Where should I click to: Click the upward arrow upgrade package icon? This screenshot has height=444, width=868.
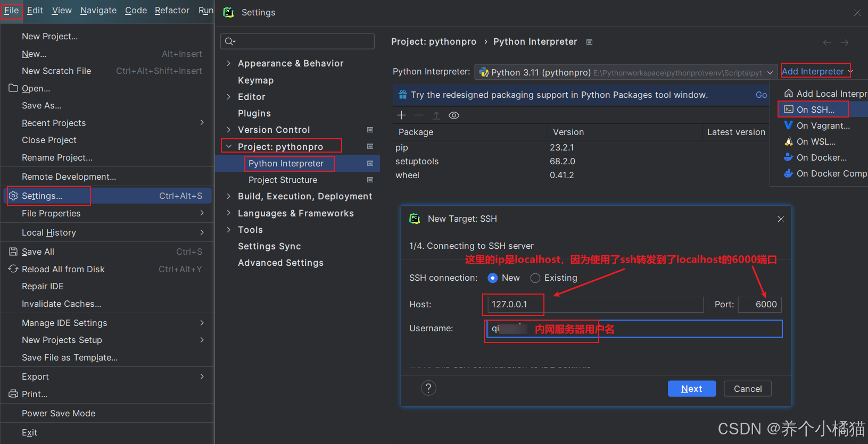(x=436, y=115)
